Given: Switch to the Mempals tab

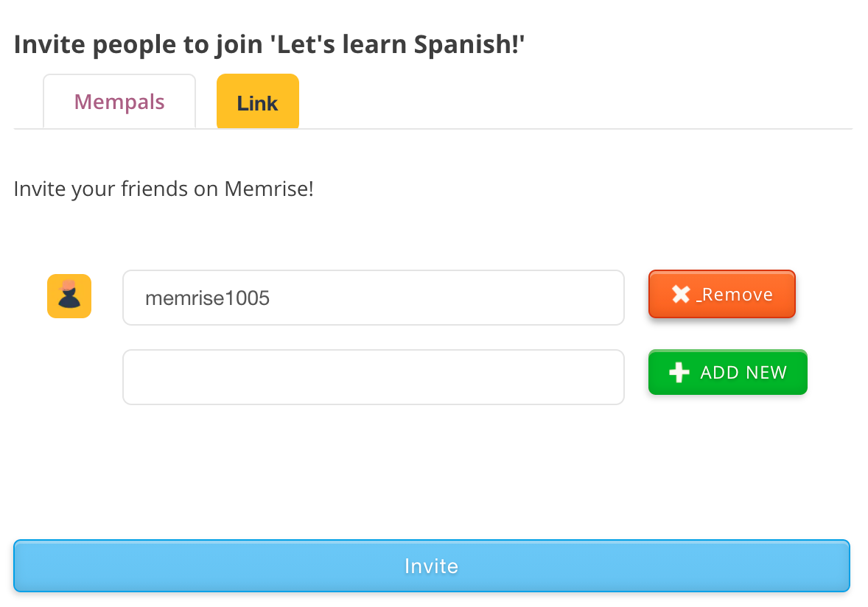Looking at the screenshot, I should pyautogui.click(x=119, y=102).
